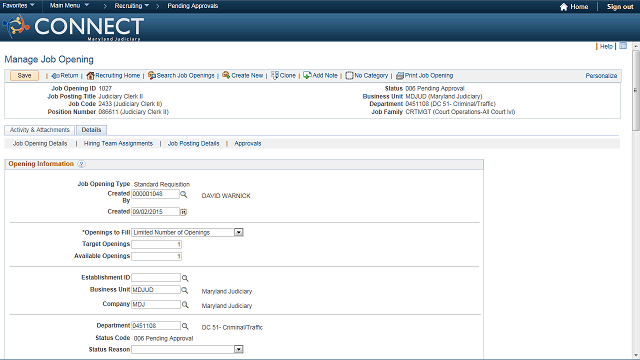Open the new window icon beside Help
The width and height of the screenshot is (640, 360).
pyautogui.click(x=623, y=46)
